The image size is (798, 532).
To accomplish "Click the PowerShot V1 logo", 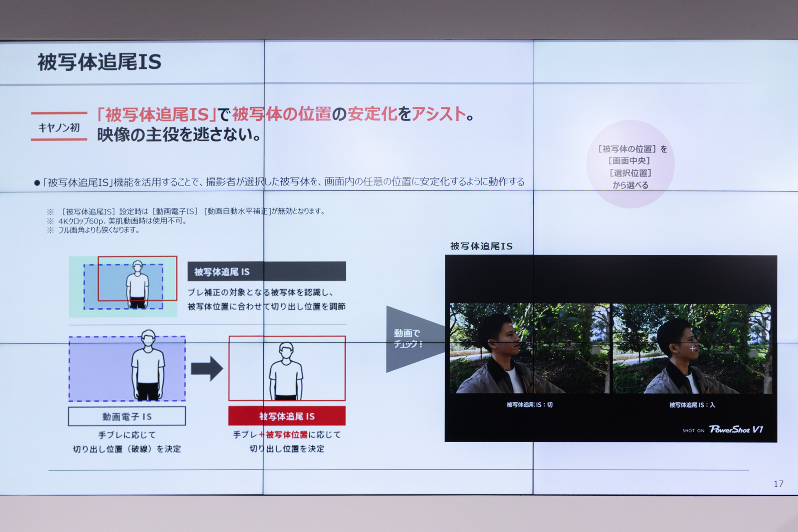I will pyautogui.click(x=736, y=429).
